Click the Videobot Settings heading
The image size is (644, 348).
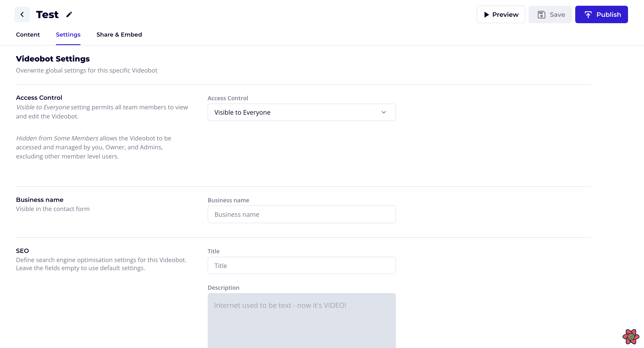click(53, 59)
